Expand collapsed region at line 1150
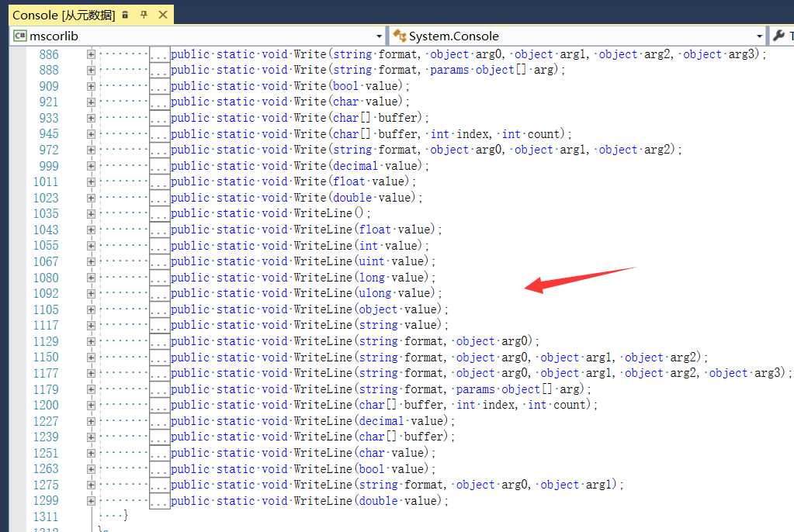The image size is (794, 532). pos(91,357)
